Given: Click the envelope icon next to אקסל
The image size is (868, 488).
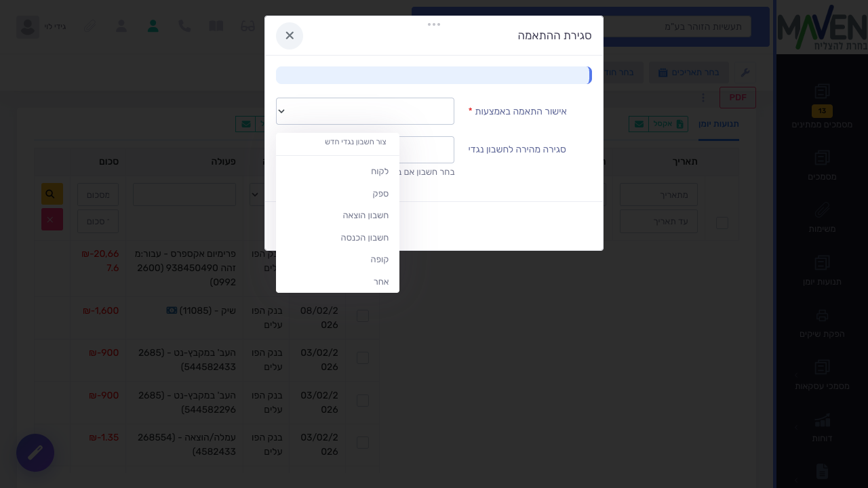Looking at the screenshot, I should click(x=639, y=124).
